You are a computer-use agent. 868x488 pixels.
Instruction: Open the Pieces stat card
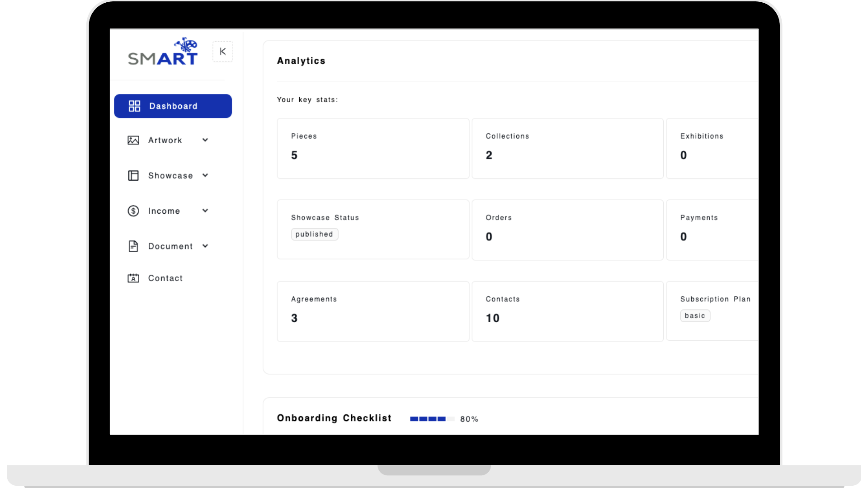(x=373, y=149)
